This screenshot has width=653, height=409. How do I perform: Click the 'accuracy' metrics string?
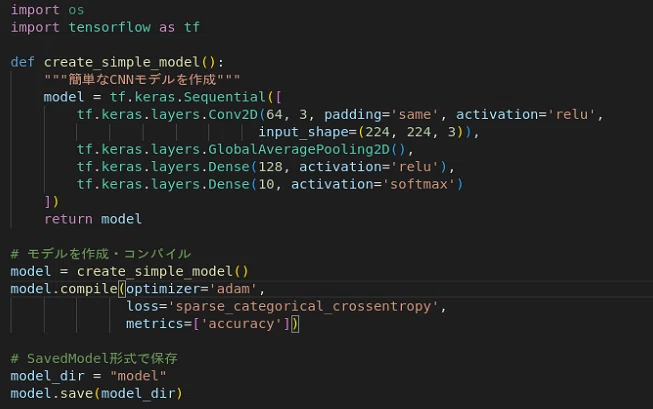pos(241,324)
